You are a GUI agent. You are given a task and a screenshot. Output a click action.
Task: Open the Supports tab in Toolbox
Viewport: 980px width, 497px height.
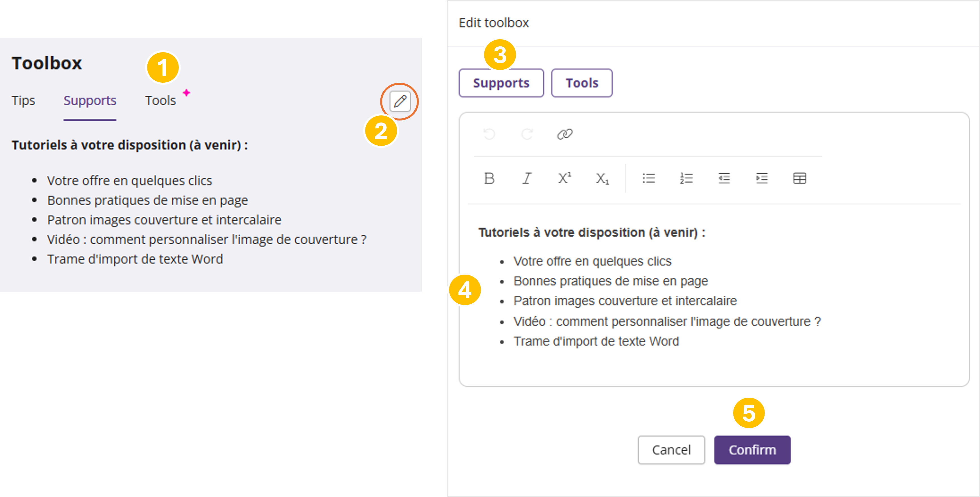[90, 100]
